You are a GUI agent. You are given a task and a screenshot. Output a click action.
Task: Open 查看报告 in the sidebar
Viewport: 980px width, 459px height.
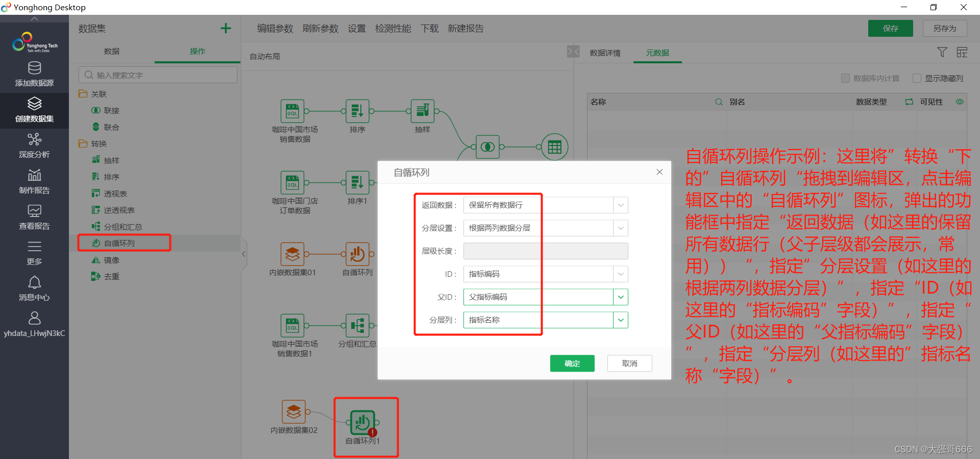34,217
